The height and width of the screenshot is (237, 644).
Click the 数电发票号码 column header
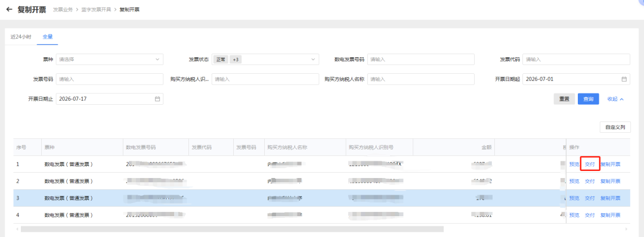pos(156,147)
